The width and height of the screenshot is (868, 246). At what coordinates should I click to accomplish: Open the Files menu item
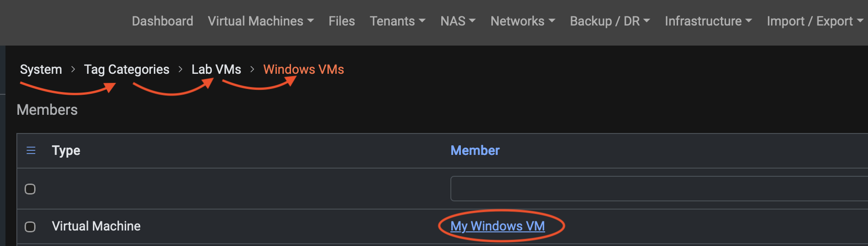click(342, 21)
